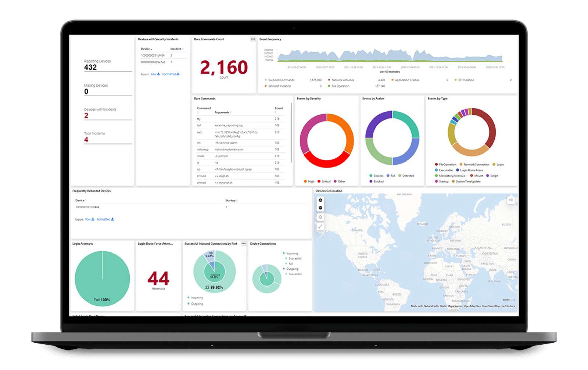Download Formatted export of Frequently Rebooted Devices
Image resolution: width=588 pixels, height=370 pixels.
tap(105, 219)
